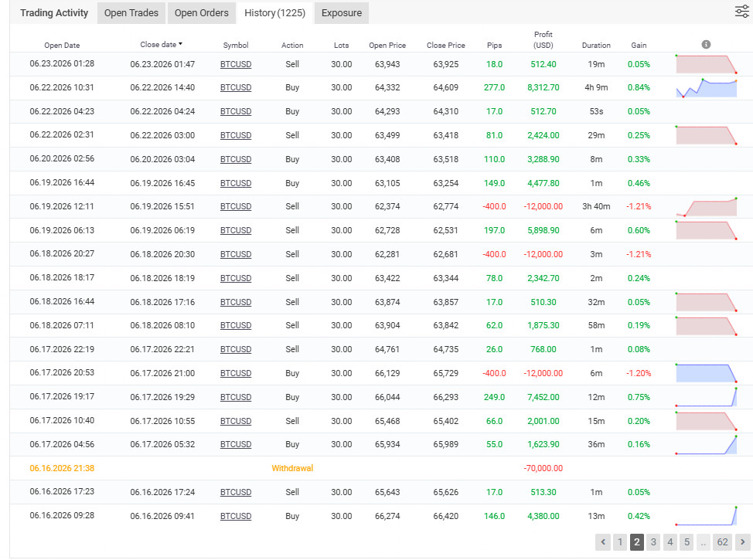The width and height of the screenshot is (753, 560).
Task: Click profit value 7,452.00
Action: (x=543, y=397)
